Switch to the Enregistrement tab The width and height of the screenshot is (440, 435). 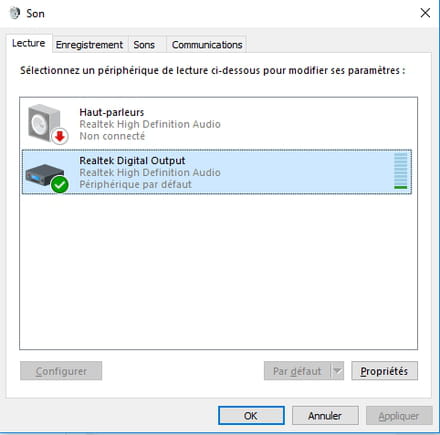pos(89,45)
